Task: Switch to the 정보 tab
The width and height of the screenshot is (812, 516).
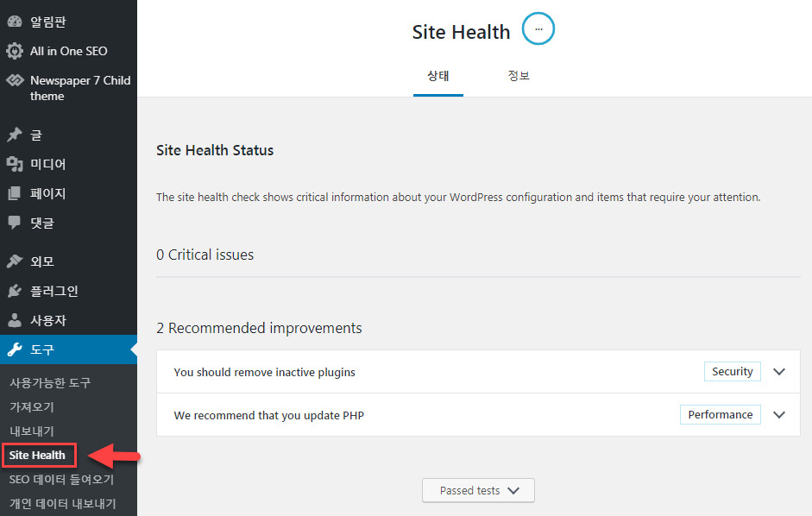Action: [519, 75]
